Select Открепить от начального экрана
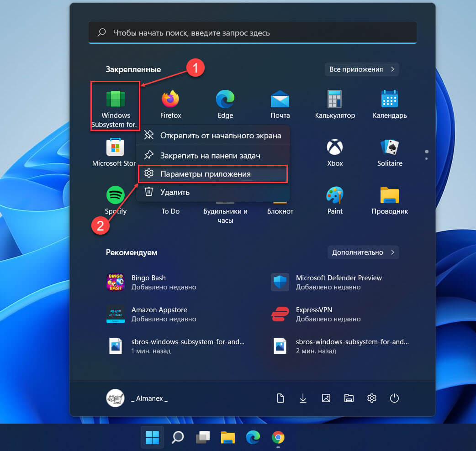 pos(213,136)
